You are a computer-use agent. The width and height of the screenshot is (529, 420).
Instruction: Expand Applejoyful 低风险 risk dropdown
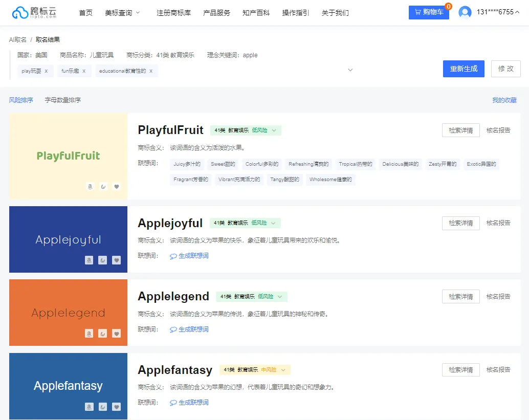(x=273, y=223)
